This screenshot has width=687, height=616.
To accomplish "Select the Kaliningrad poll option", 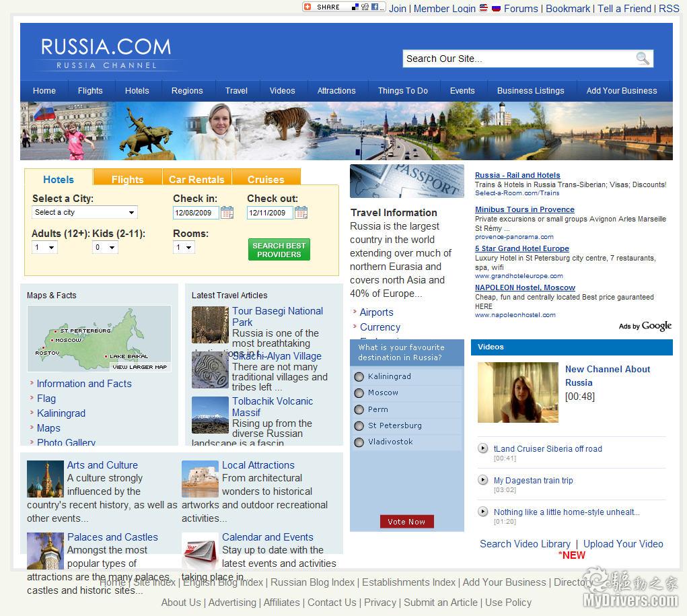I will point(359,377).
